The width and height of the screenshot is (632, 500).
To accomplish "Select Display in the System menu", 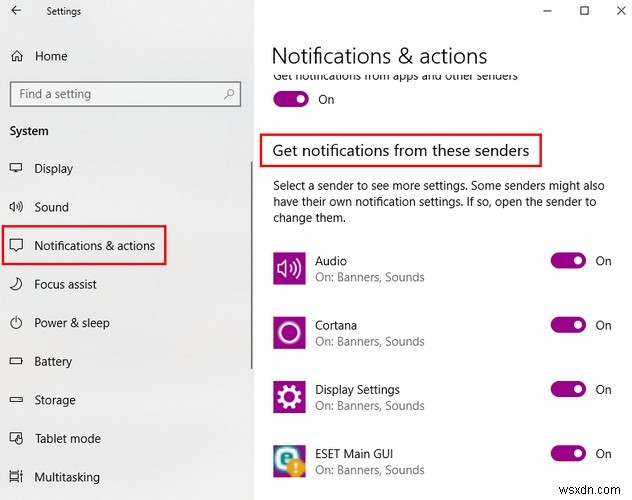I will tap(54, 168).
